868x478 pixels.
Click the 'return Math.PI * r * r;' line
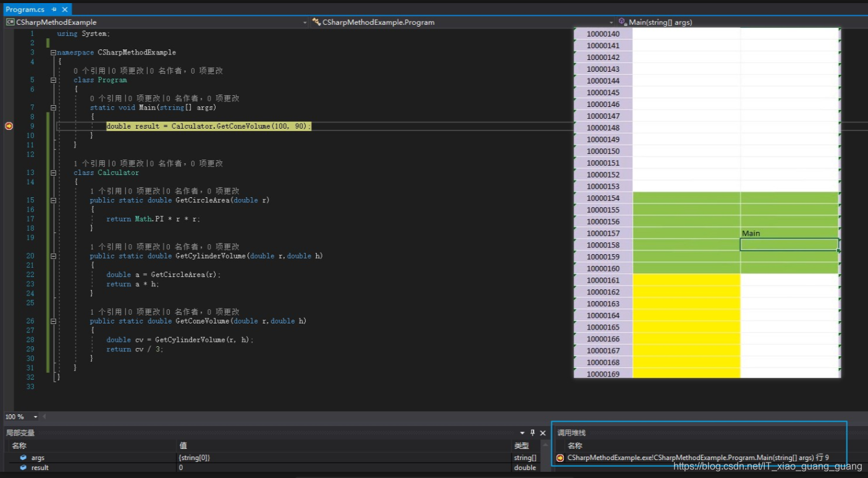[153, 219]
